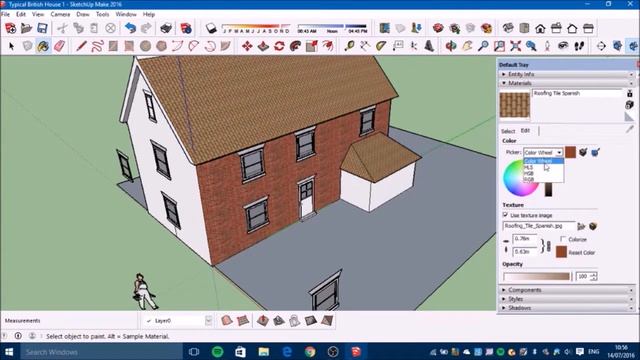Image resolution: width=640 pixels, height=360 pixels.
Task: Expand the Styles panel
Action: pyautogui.click(x=566, y=299)
